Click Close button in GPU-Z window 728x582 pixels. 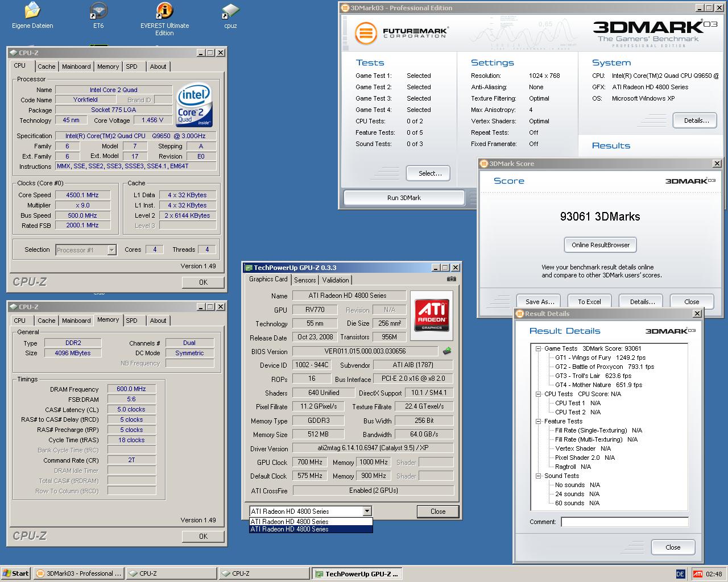point(438,512)
